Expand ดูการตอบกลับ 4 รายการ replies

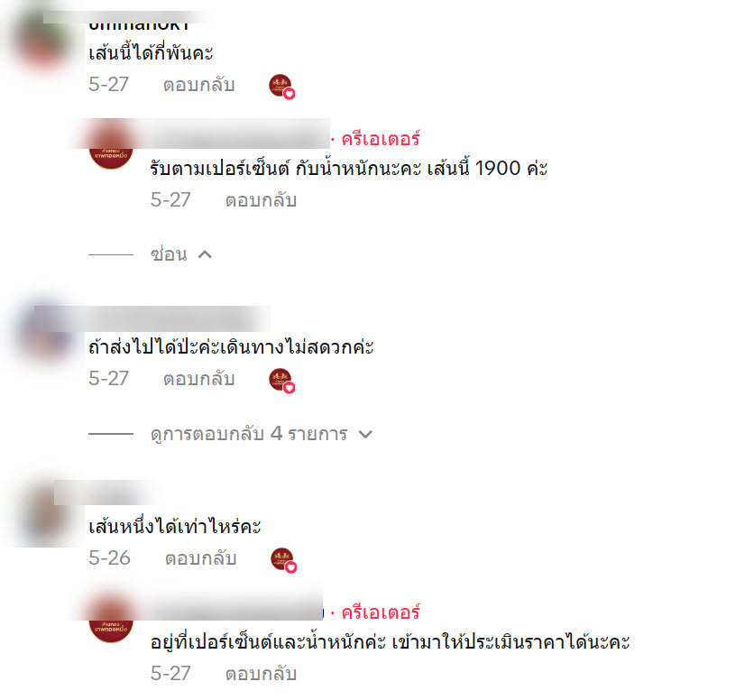tap(261, 434)
